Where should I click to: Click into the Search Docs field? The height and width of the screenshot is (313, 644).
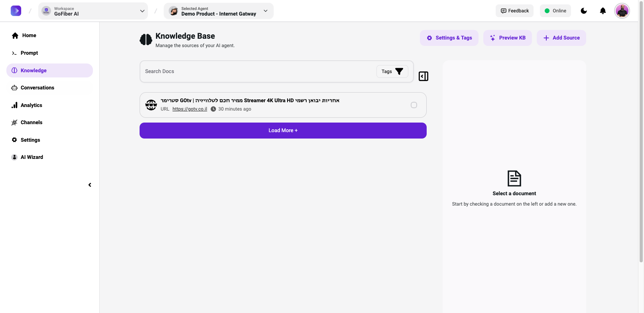click(255, 71)
